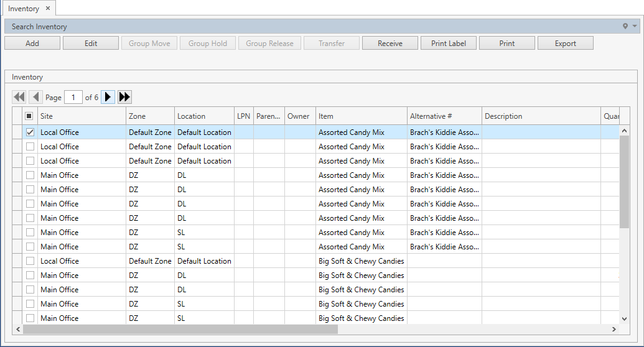Go to the first page of inventory

coord(19,97)
